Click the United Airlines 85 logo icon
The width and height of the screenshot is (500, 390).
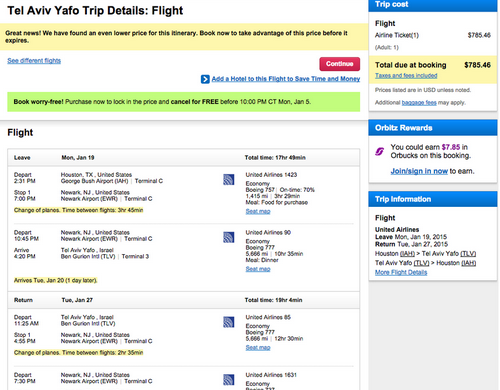229,322
